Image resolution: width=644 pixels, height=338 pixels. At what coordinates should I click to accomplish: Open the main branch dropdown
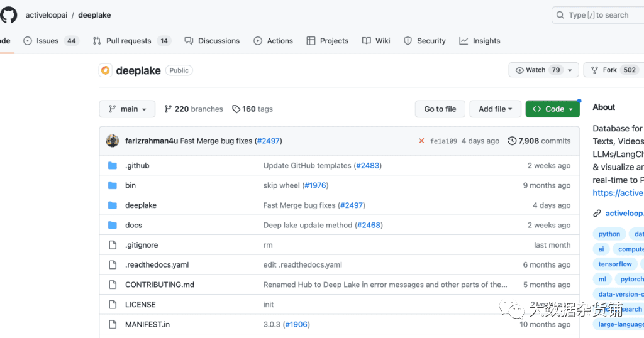coord(127,109)
